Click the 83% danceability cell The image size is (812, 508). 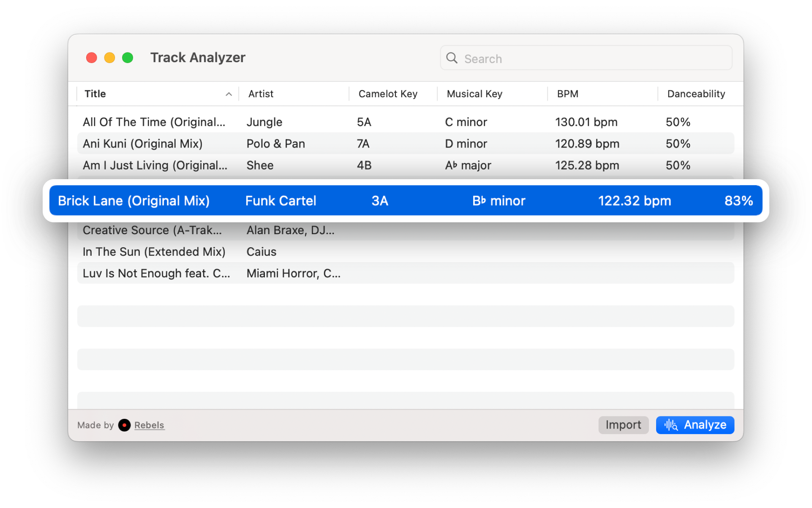click(x=738, y=200)
